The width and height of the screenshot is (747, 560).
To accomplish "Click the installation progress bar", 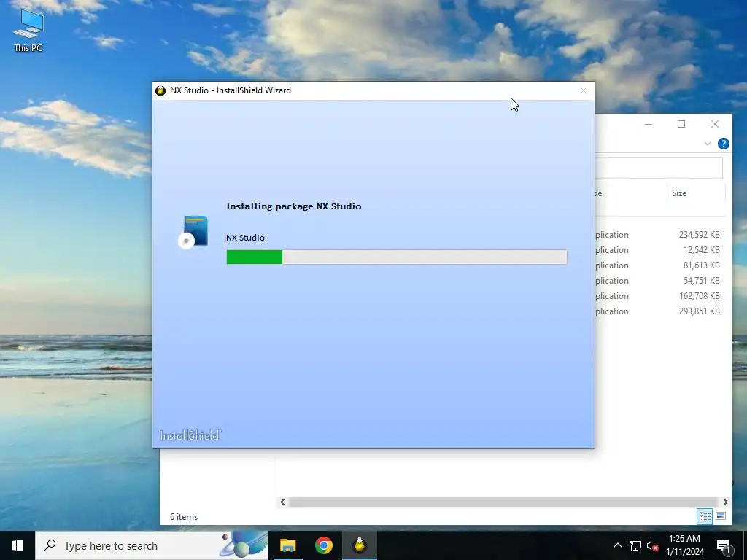I will click(396, 257).
